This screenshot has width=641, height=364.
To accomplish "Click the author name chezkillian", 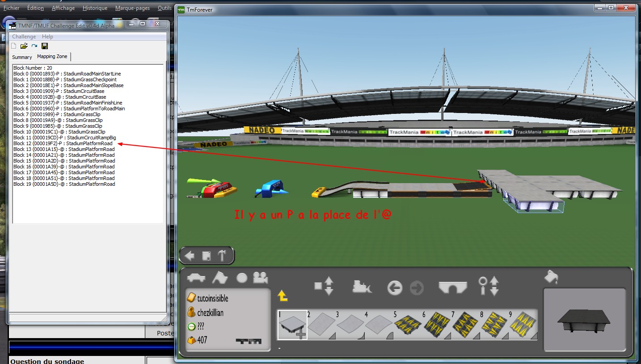I will [210, 313].
